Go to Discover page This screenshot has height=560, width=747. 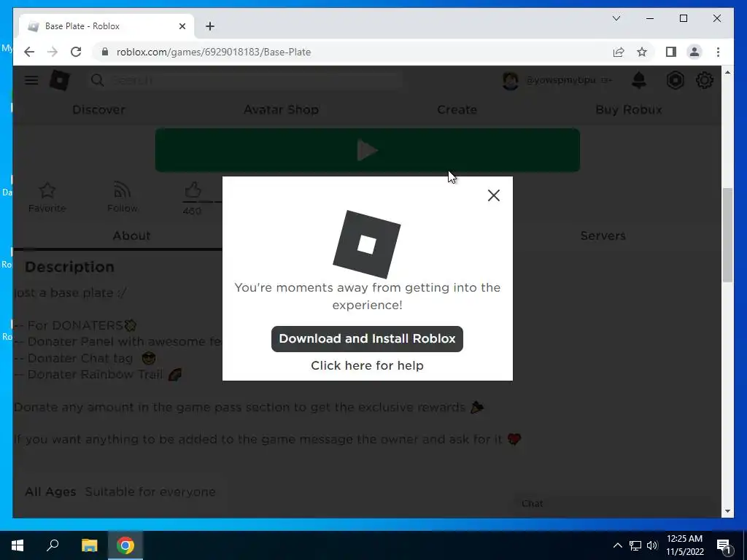pyautogui.click(x=98, y=109)
